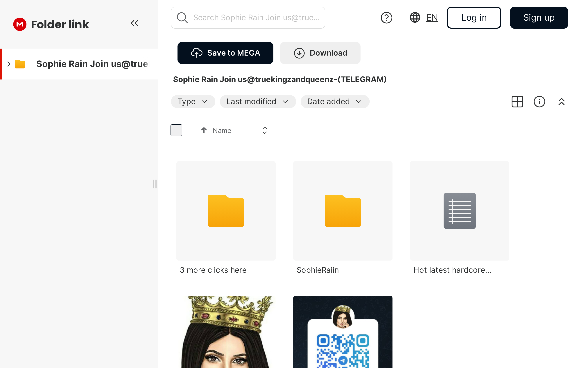588x368 pixels.
Task: Open the QR code image thumbnail
Action: tap(343, 332)
